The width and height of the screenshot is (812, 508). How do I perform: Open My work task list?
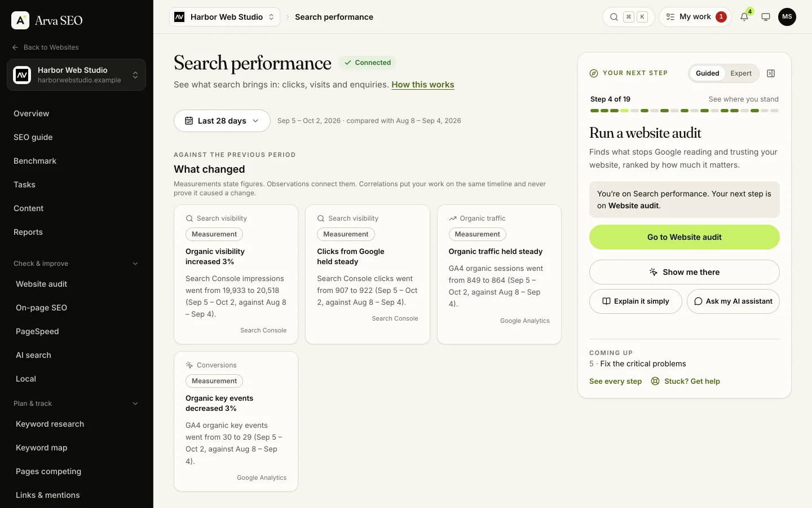point(695,17)
